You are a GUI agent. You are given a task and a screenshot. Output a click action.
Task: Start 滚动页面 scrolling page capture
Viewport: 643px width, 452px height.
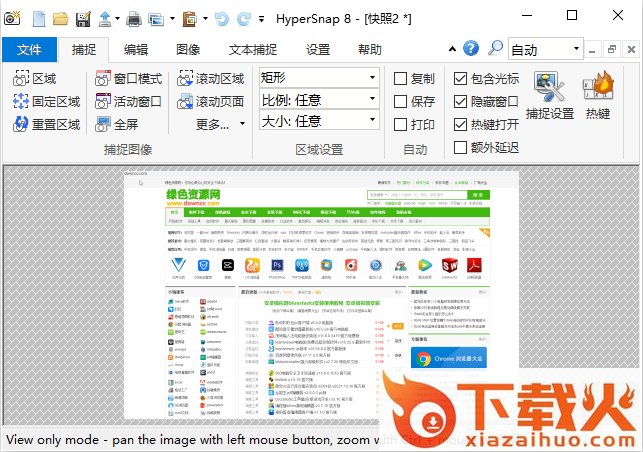tap(210, 101)
